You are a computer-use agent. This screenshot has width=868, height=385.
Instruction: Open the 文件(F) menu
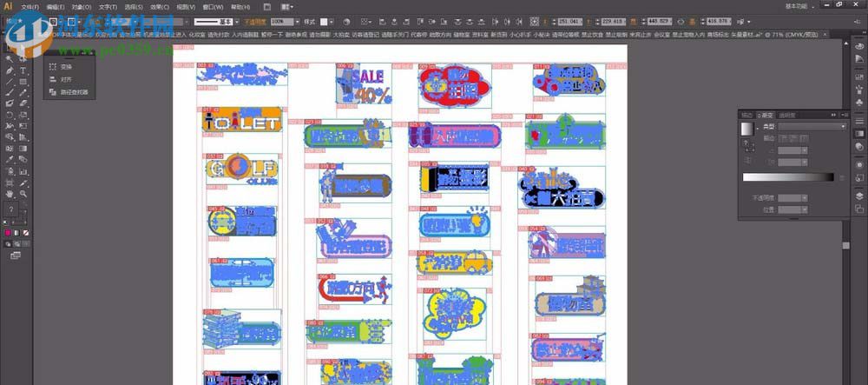(30, 6)
